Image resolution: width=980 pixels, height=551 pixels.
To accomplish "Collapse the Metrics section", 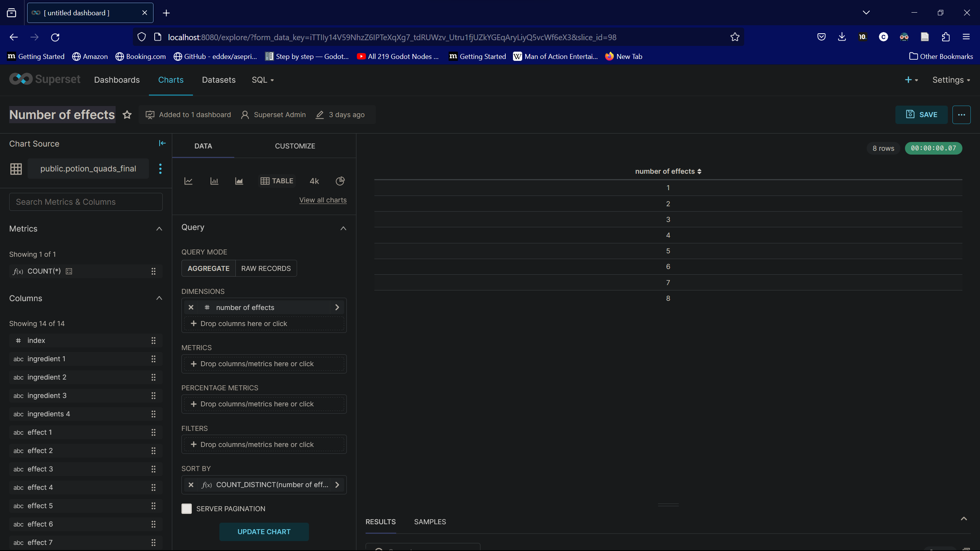I will coord(159,229).
